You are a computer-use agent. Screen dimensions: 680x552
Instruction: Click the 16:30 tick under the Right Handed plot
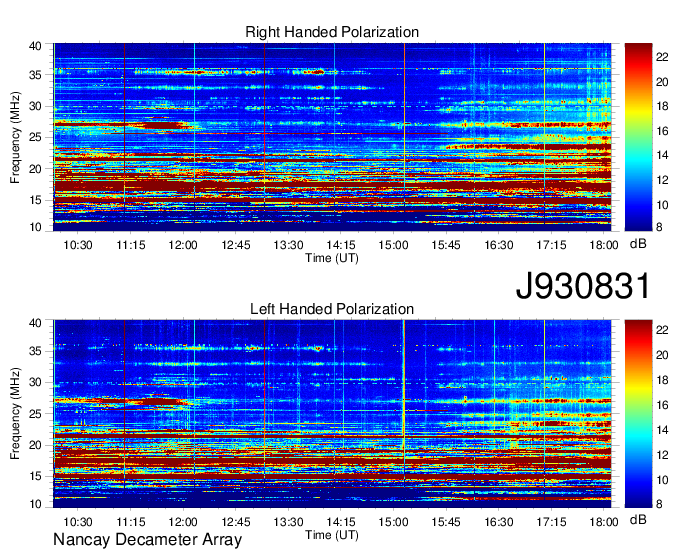(499, 245)
